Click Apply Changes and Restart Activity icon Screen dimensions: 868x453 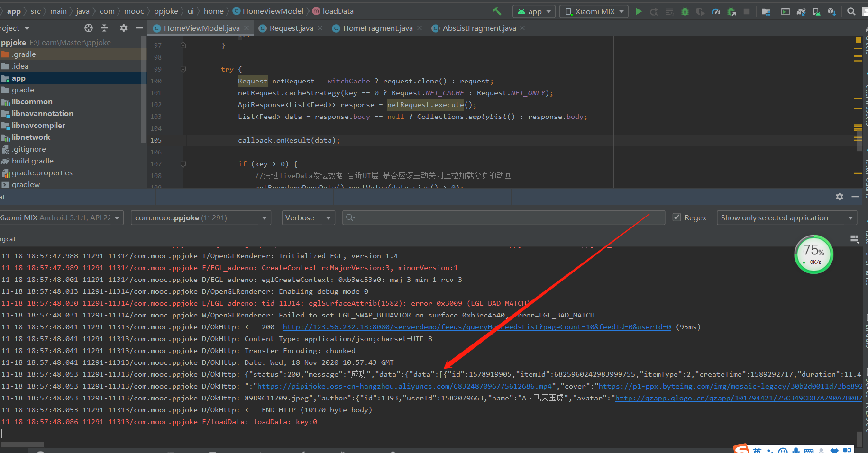click(x=654, y=11)
